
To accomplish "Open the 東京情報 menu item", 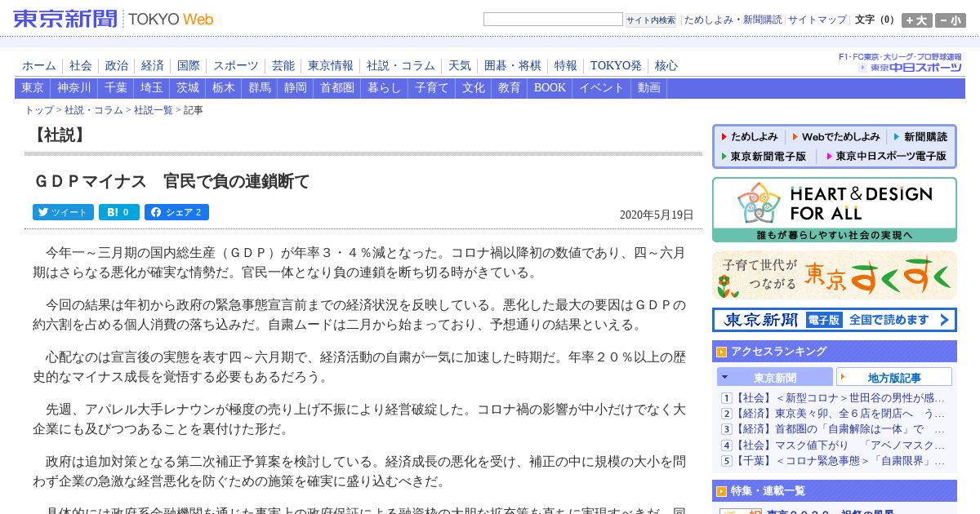I will (x=331, y=66).
